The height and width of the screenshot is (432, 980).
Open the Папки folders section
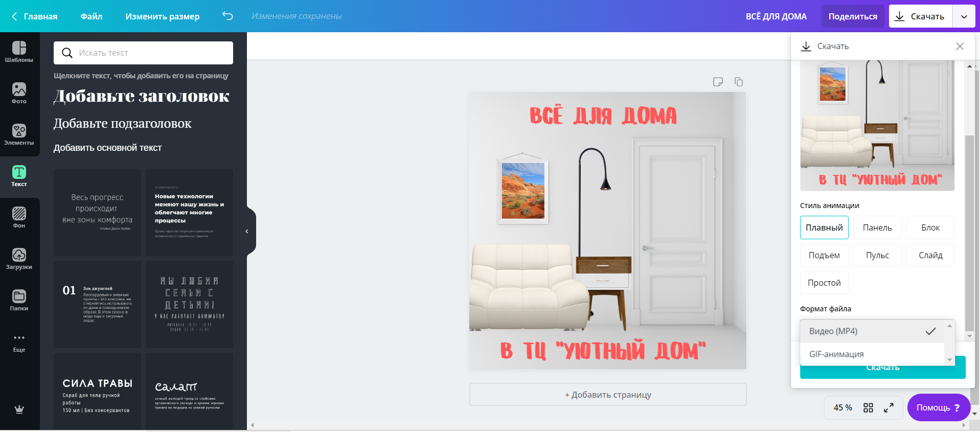click(x=19, y=301)
